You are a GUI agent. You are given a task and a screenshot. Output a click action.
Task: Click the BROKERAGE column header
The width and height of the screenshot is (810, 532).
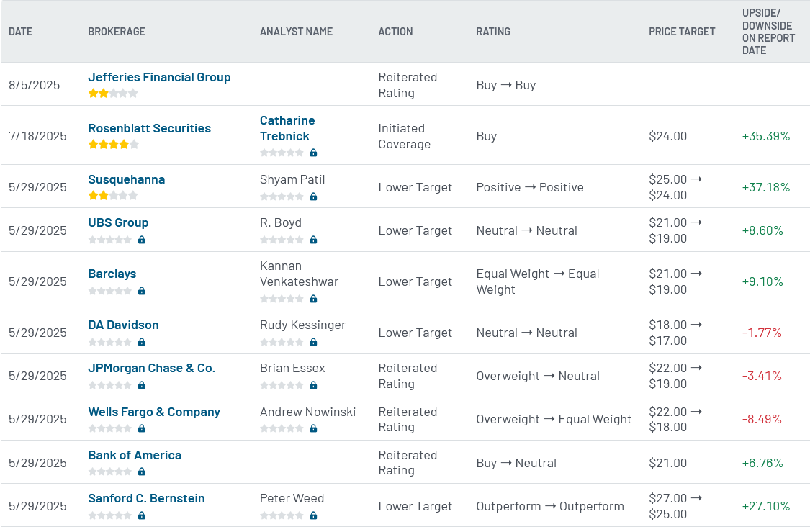pos(117,32)
